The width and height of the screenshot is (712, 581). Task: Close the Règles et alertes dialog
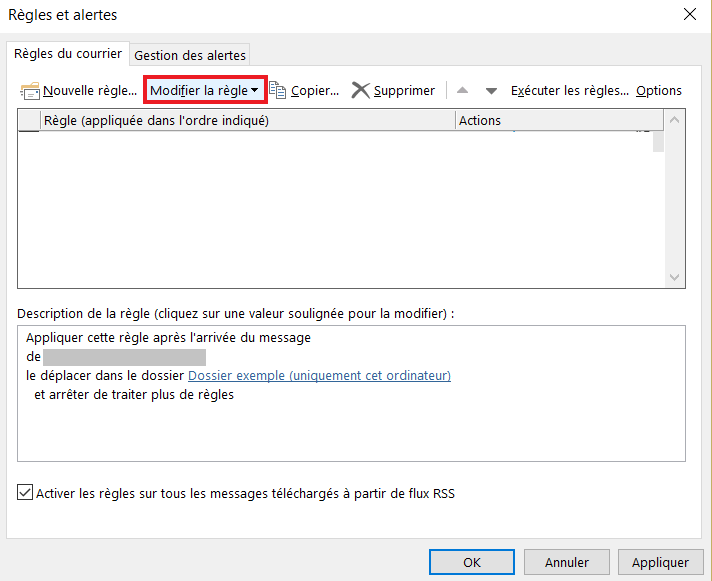click(x=690, y=15)
